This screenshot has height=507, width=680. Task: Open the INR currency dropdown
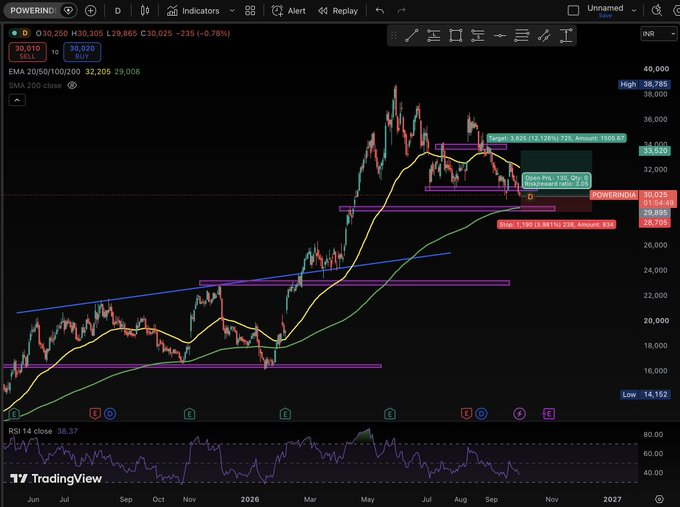[x=658, y=34]
